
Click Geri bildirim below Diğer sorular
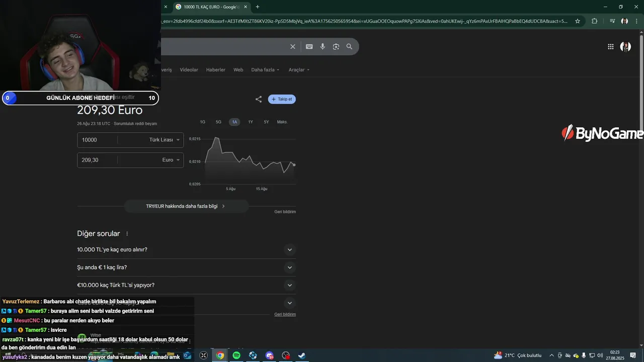(x=285, y=314)
